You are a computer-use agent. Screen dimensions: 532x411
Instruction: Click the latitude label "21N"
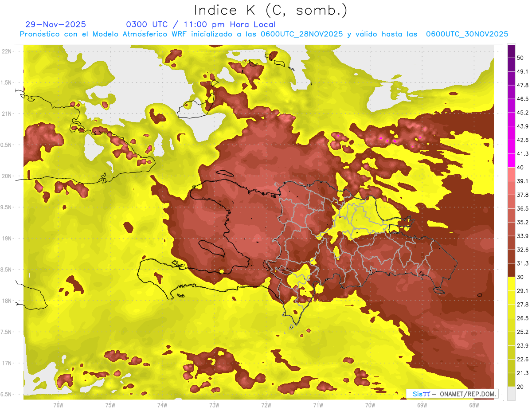[7, 114]
